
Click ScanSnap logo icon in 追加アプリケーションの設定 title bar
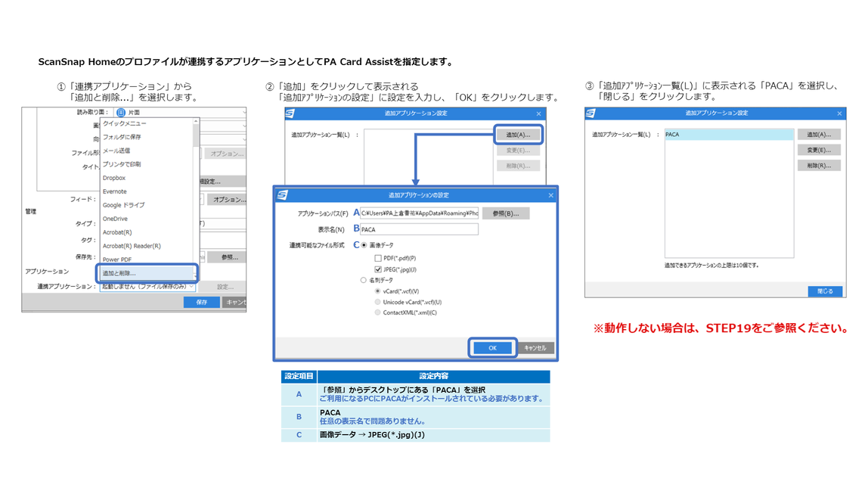pos(283,195)
